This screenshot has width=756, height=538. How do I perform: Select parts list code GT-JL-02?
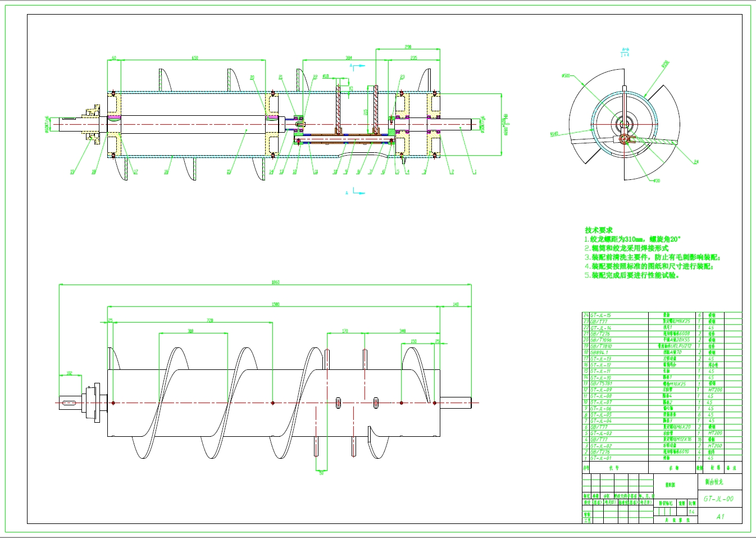[601, 446]
